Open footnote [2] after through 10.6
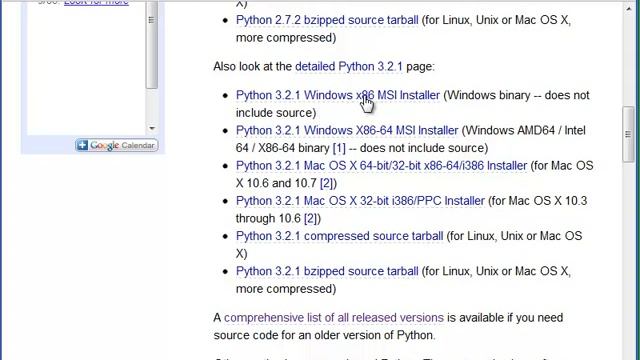 [x=311, y=218]
